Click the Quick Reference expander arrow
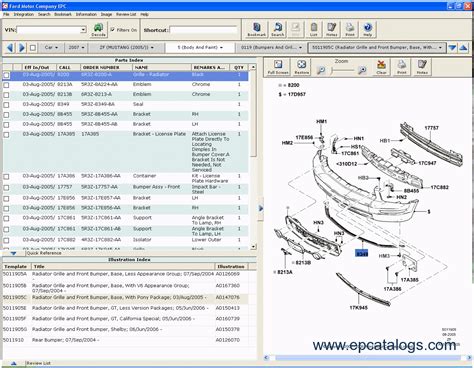474x368 pixels. pyautogui.click(x=13, y=253)
